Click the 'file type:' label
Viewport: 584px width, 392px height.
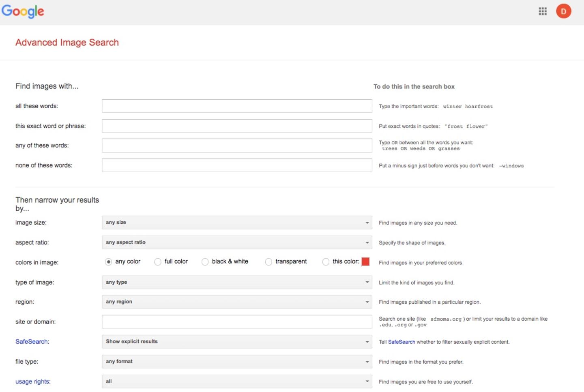27,361
